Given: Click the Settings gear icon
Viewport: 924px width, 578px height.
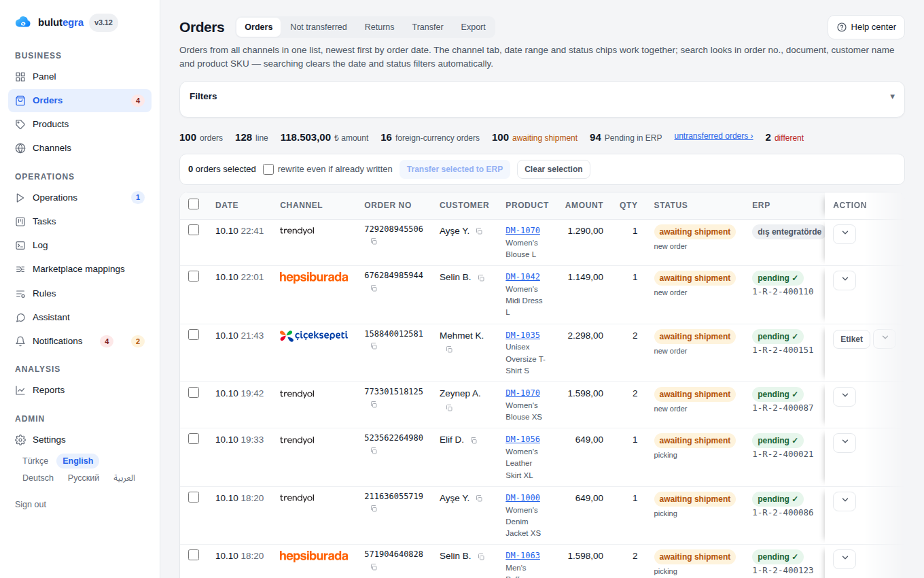Looking at the screenshot, I should (20, 440).
